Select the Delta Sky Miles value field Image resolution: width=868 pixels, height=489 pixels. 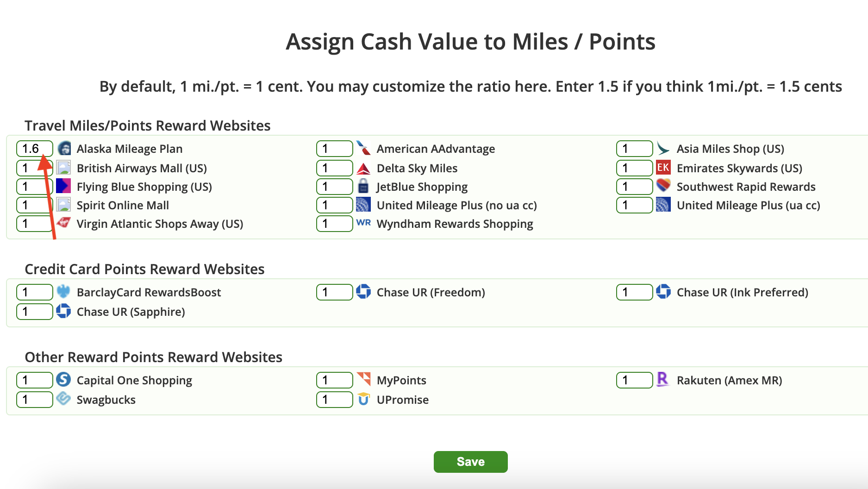335,168
